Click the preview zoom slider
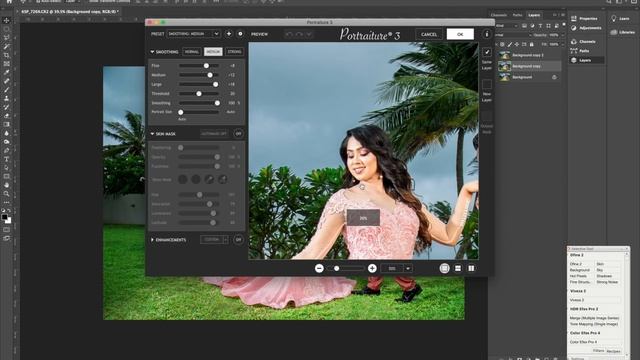 click(x=346, y=268)
